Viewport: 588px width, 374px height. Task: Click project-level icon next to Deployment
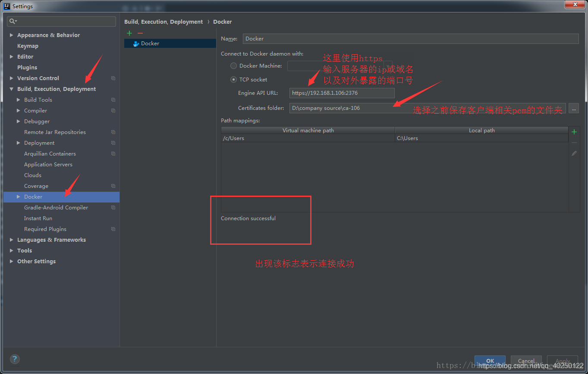[x=113, y=143]
